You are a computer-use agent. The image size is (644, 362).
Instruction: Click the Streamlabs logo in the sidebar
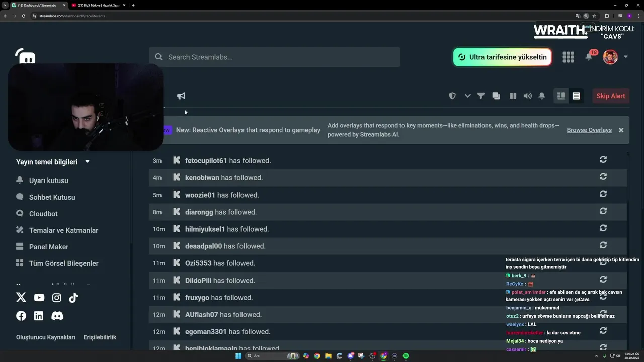25,56
